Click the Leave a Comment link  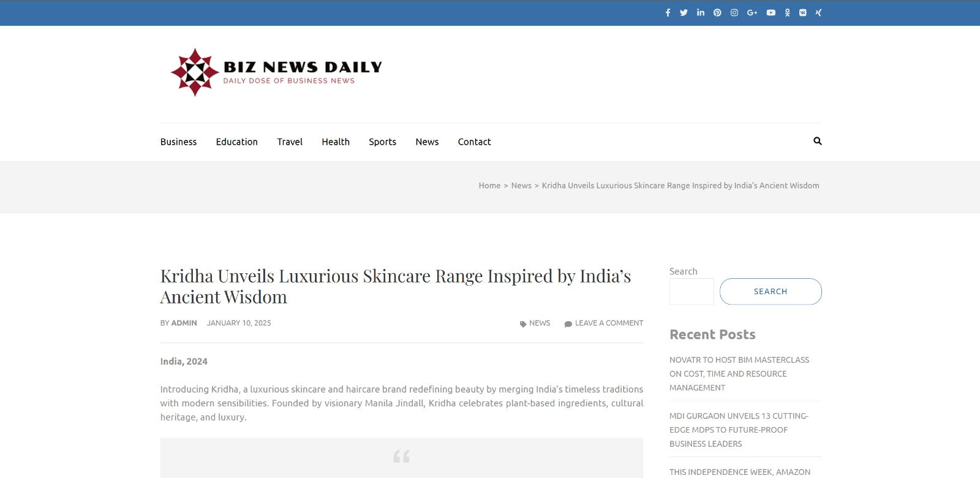tap(609, 323)
